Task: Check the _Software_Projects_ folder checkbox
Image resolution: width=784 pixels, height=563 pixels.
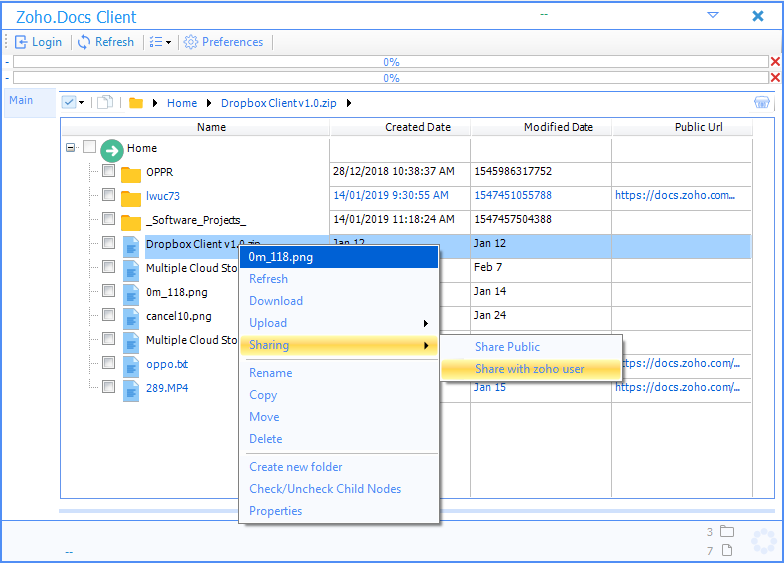Action: tap(108, 218)
